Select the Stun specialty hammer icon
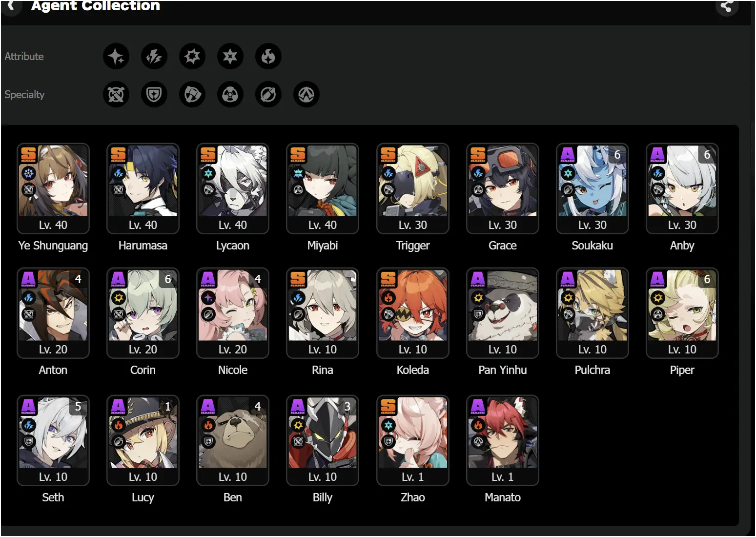 click(192, 94)
